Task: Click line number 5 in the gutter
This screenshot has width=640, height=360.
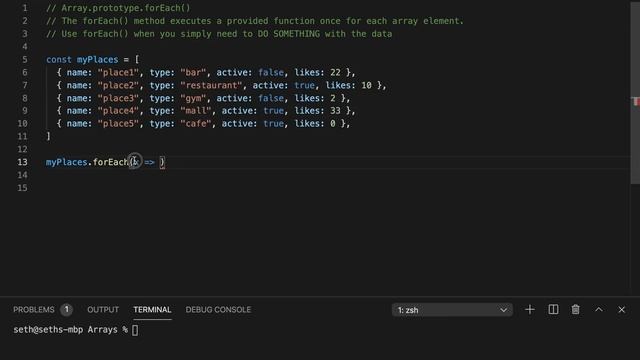Action: [25, 60]
